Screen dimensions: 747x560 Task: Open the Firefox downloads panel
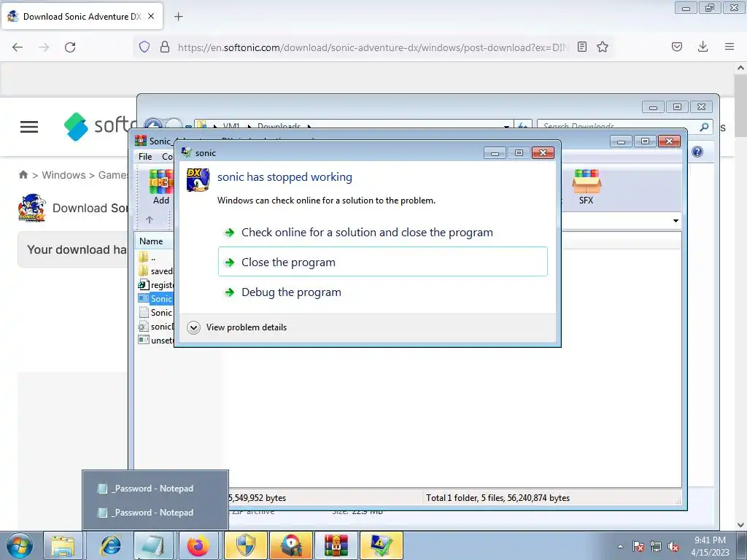(703, 47)
